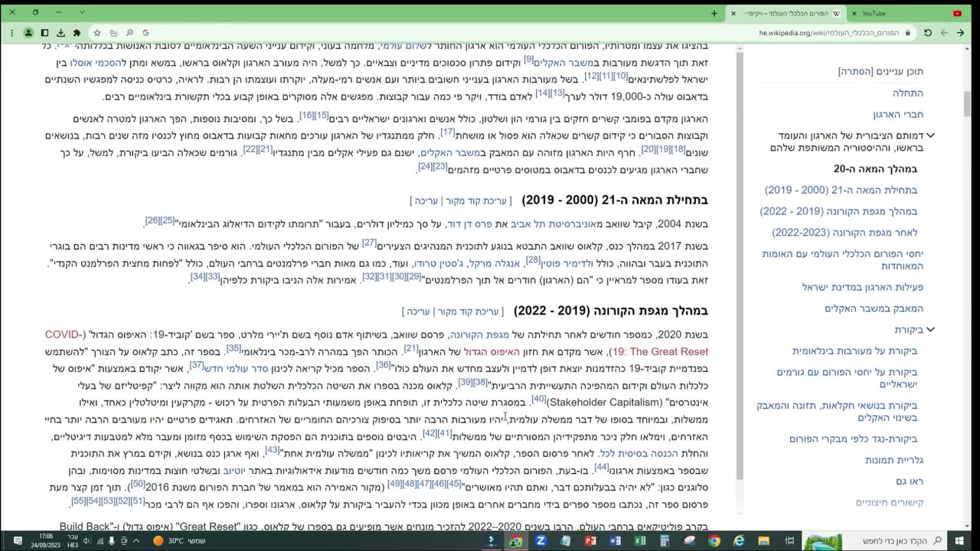The height and width of the screenshot is (551, 980).
Task: Open בתחילת המאה ה-21 (2000 - 2019) contents link
Action: [841, 190]
